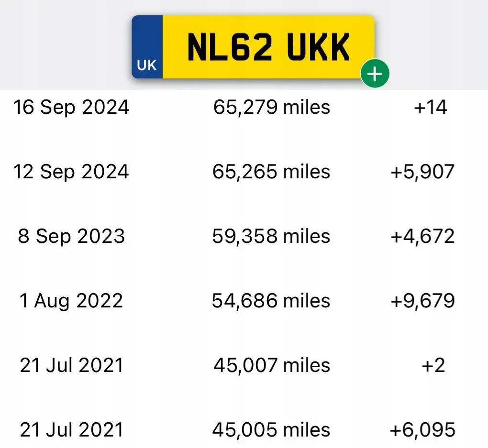
Task: Open the 12 Sep 2024 entry
Action: click(71, 172)
